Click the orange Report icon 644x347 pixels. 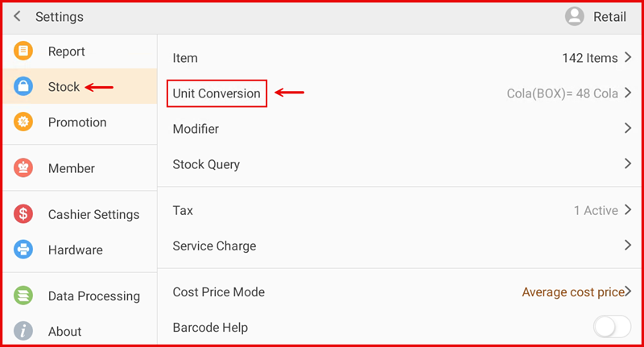tap(24, 52)
